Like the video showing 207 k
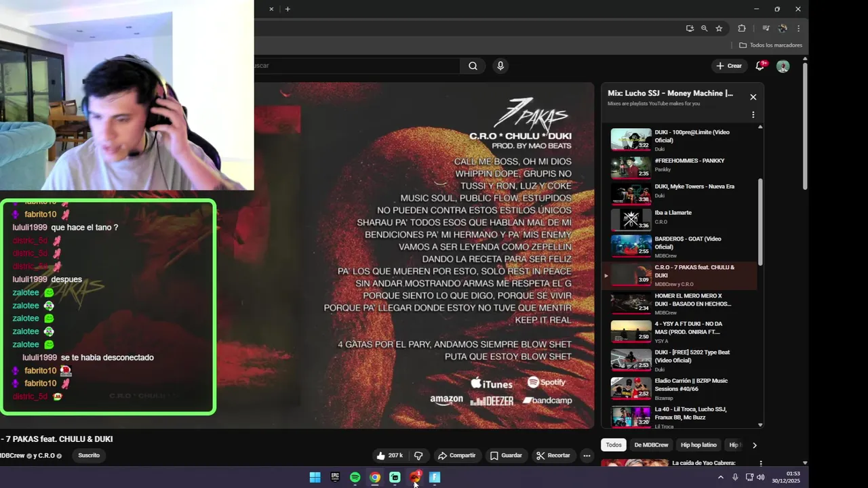868x488 pixels. [390, 455]
